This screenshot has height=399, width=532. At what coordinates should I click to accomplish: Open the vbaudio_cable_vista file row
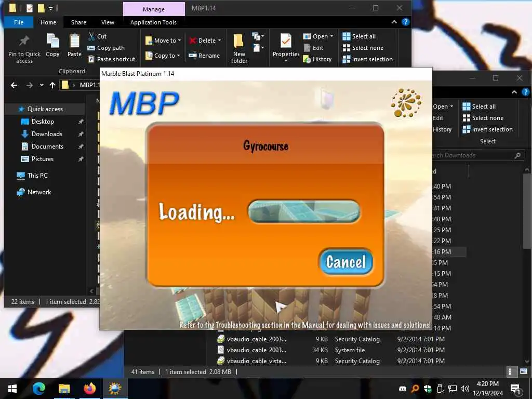[x=331, y=361]
